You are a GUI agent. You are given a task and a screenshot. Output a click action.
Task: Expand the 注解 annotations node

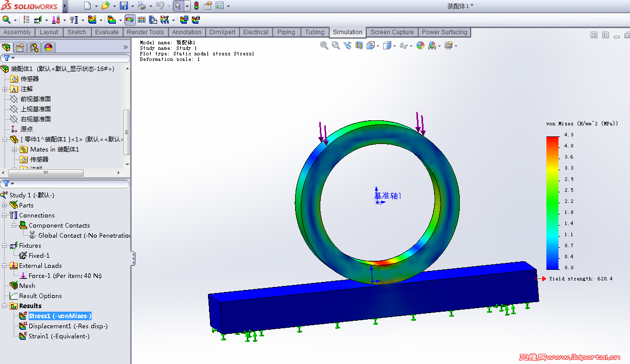point(5,89)
